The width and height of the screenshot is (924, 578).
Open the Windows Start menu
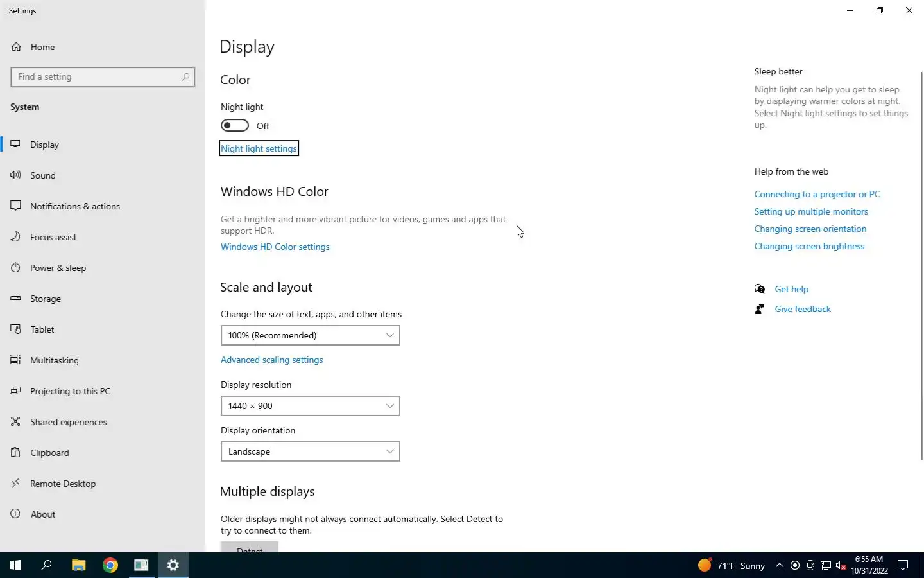15,565
